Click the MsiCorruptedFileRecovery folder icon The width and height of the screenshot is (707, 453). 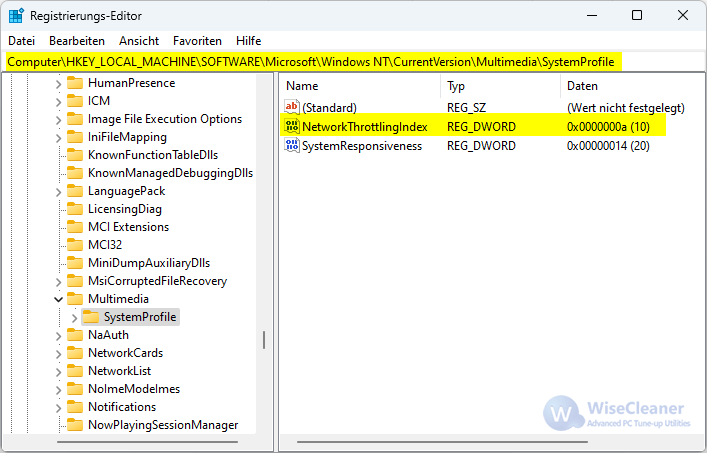[x=75, y=281]
